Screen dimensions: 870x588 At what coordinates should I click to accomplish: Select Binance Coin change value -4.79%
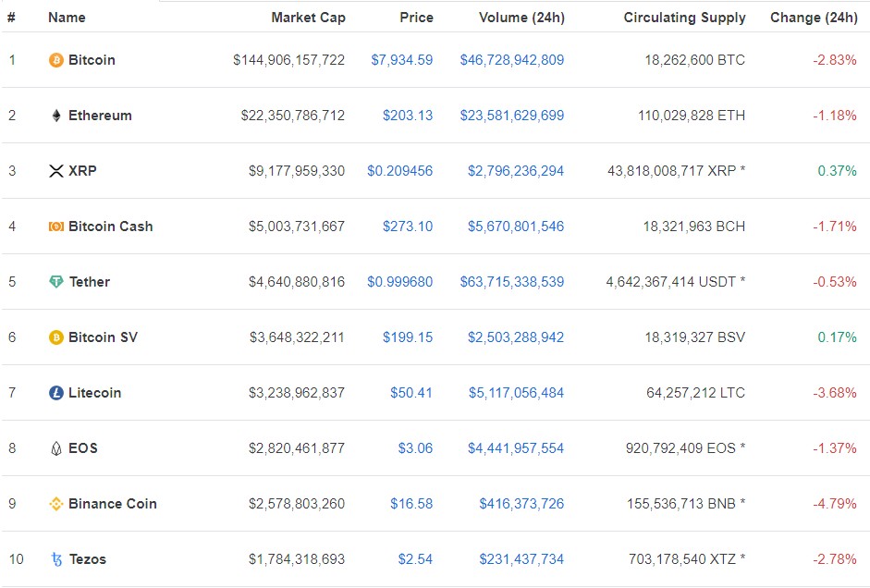coord(835,504)
